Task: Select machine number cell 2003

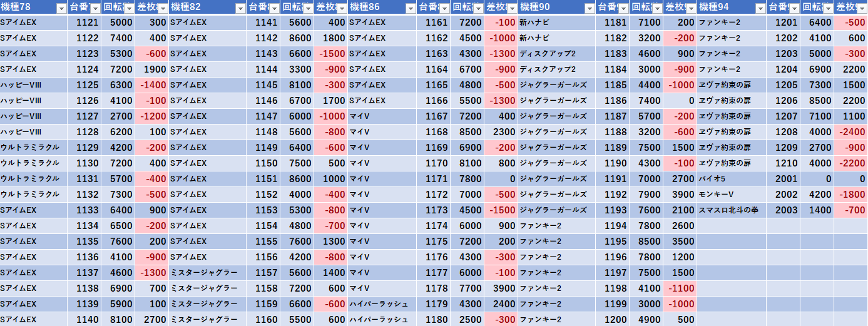Action: [x=784, y=210]
